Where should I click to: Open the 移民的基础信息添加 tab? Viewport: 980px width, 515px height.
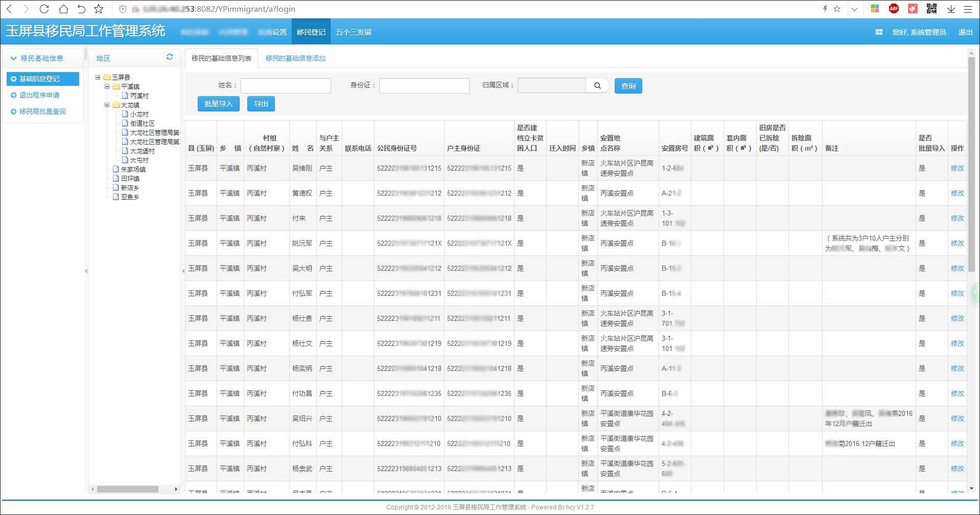coord(295,58)
